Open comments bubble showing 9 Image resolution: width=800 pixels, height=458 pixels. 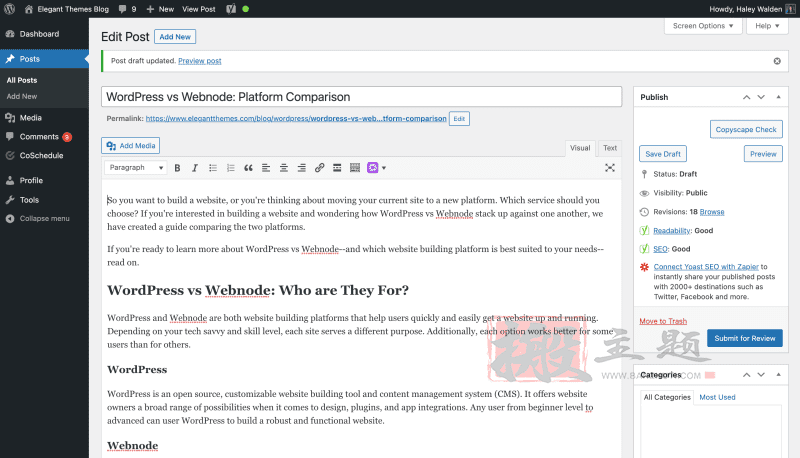[x=127, y=9]
